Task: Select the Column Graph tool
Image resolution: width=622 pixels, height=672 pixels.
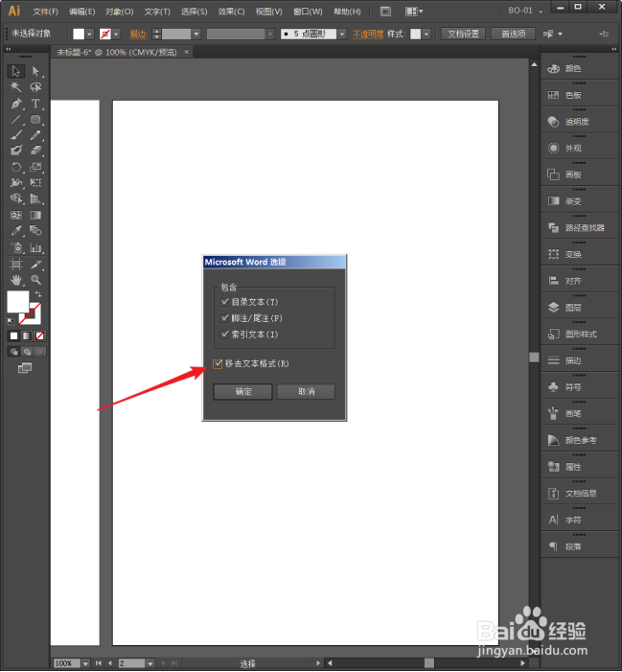Action: coord(35,247)
